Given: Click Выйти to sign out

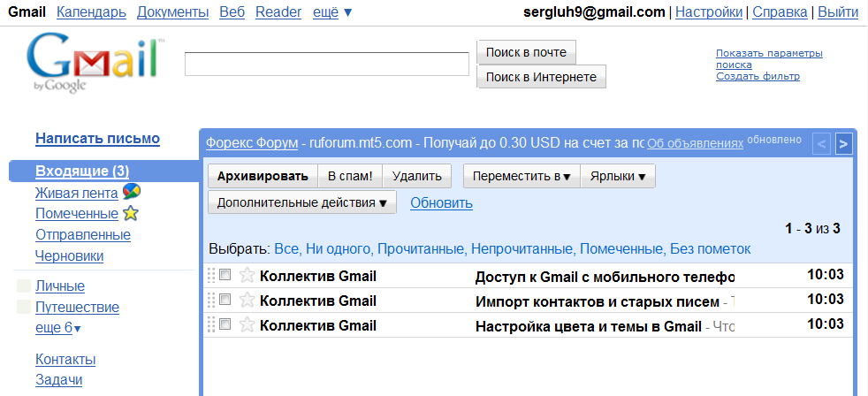Looking at the screenshot, I should 838,12.
